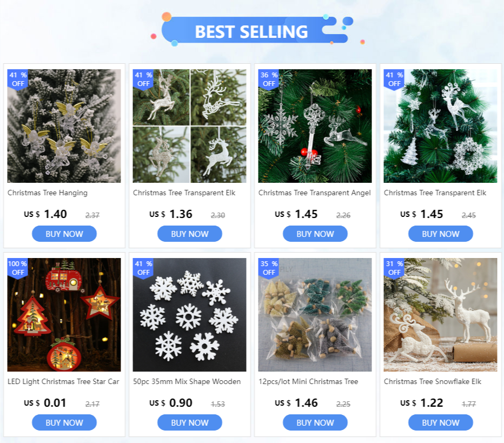Screen dimensions: 504x443
Task: Open the transparent key and snowflake image
Action: coord(315,126)
